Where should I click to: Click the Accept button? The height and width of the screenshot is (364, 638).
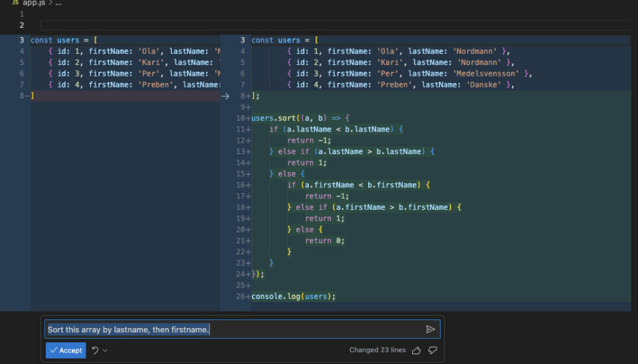pos(66,350)
